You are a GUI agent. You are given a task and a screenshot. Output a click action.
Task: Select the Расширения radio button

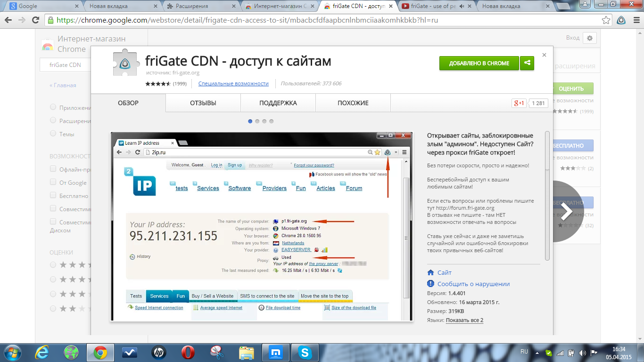[x=53, y=121]
